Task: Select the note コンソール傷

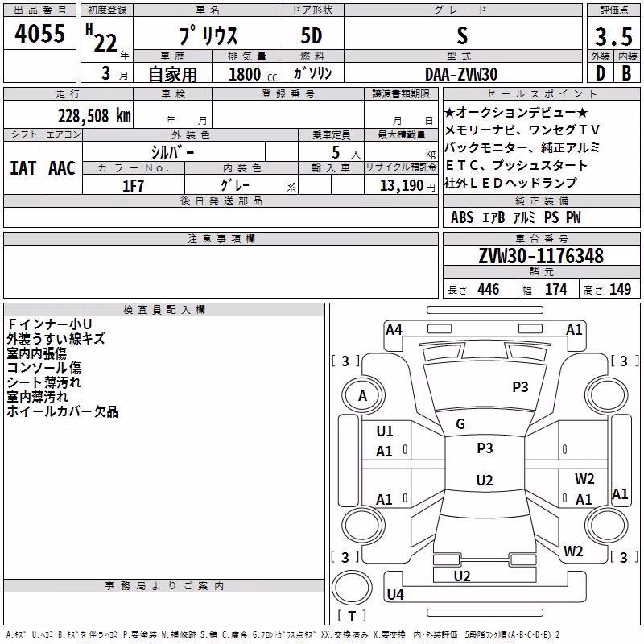Action: (x=44, y=368)
